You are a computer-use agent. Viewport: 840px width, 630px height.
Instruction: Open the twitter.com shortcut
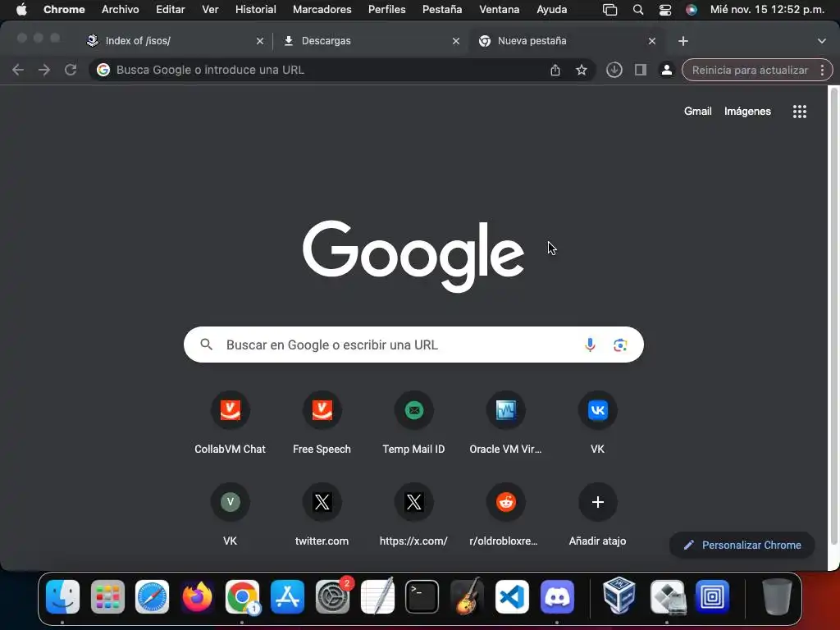pyautogui.click(x=322, y=515)
